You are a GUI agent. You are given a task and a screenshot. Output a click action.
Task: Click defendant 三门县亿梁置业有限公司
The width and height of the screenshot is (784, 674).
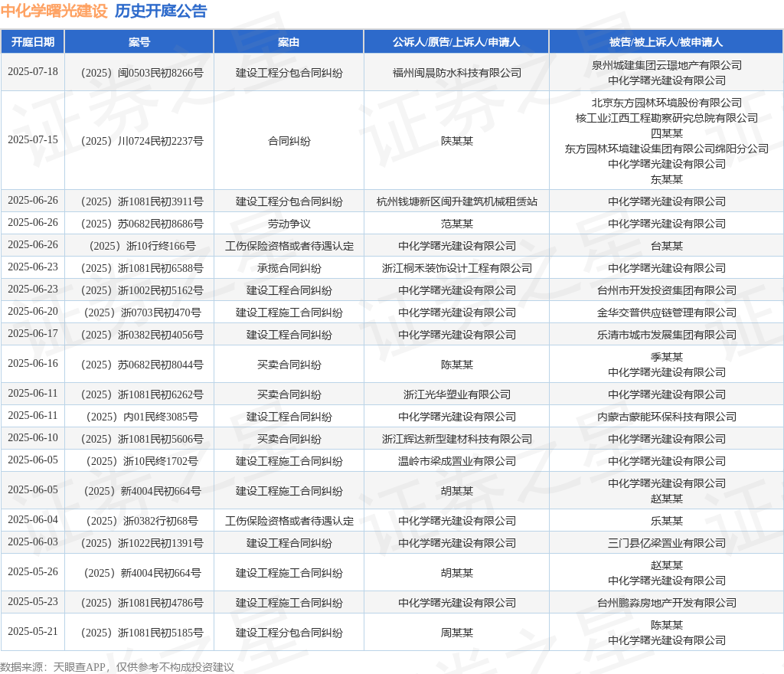tap(667, 543)
